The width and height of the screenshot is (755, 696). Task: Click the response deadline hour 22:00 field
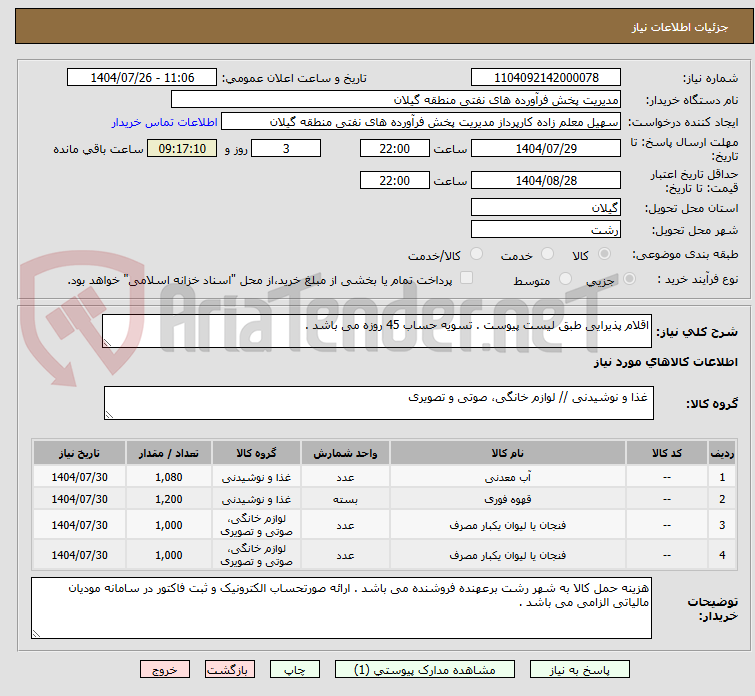click(394, 148)
